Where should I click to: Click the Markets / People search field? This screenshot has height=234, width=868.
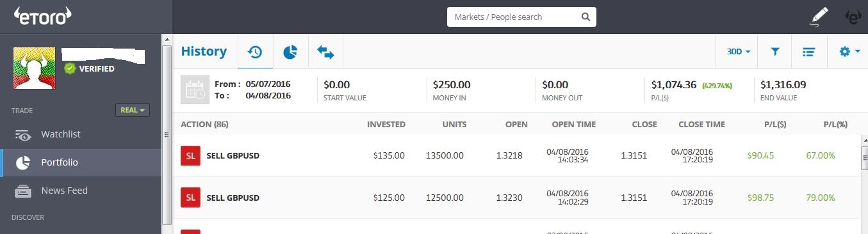521,17
